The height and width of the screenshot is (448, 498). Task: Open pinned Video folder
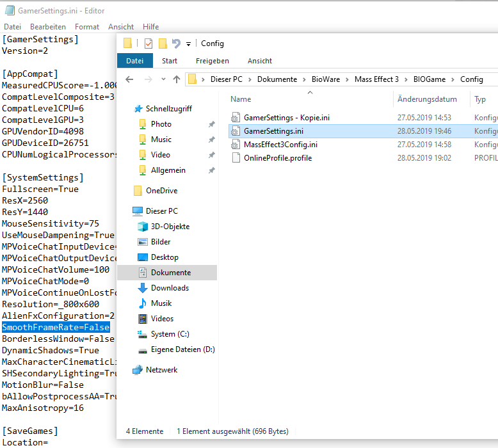tap(161, 155)
